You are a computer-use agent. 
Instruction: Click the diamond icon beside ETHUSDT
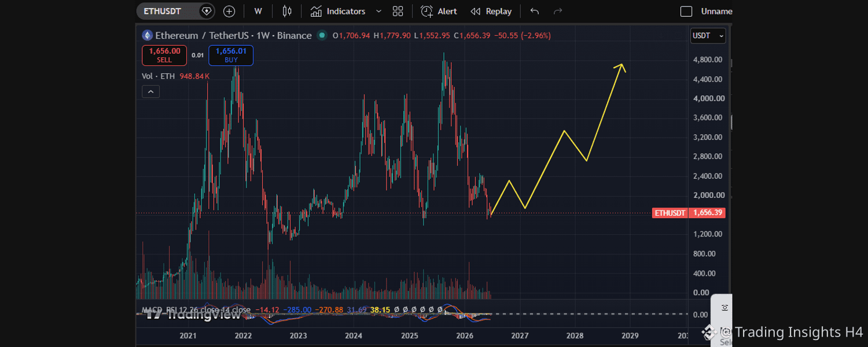(207, 11)
